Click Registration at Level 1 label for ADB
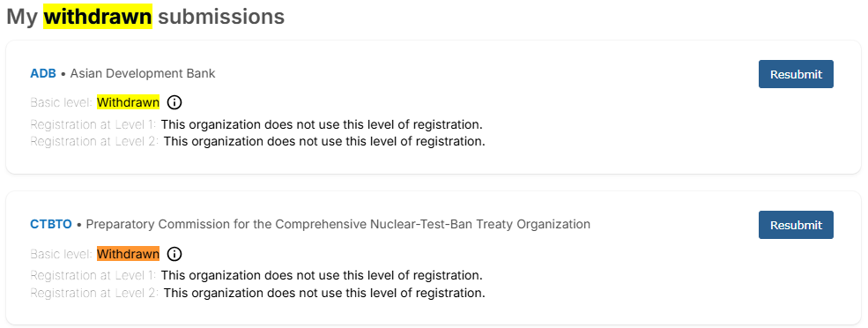The width and height of the screenshot is (868, 328). (93, 123)
